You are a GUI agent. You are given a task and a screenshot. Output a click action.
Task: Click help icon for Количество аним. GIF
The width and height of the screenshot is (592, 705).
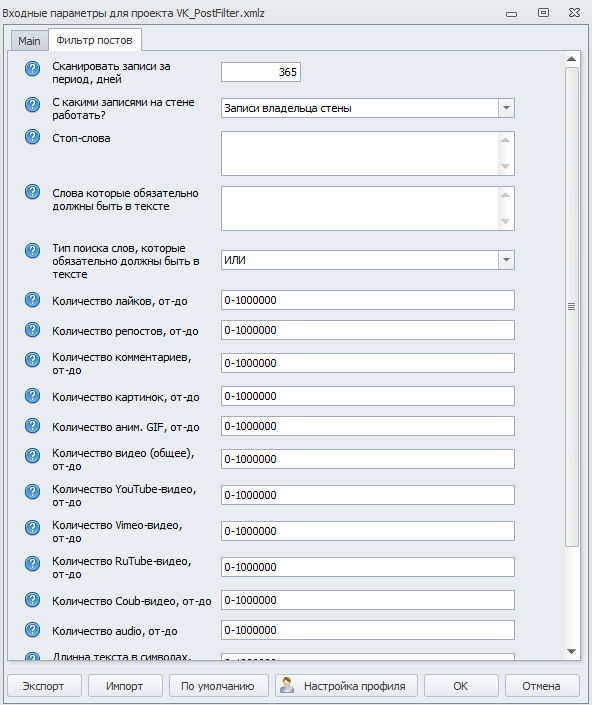pos(32,426)
